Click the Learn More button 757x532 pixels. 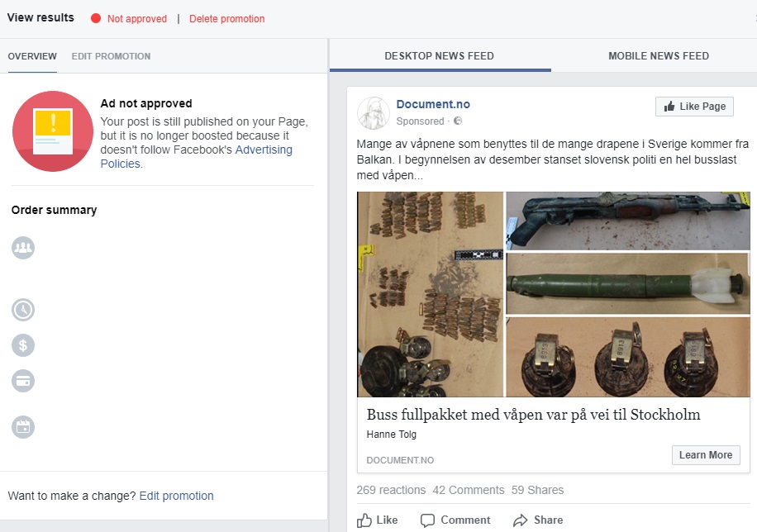pyautogui.click(x=705, y=455)
